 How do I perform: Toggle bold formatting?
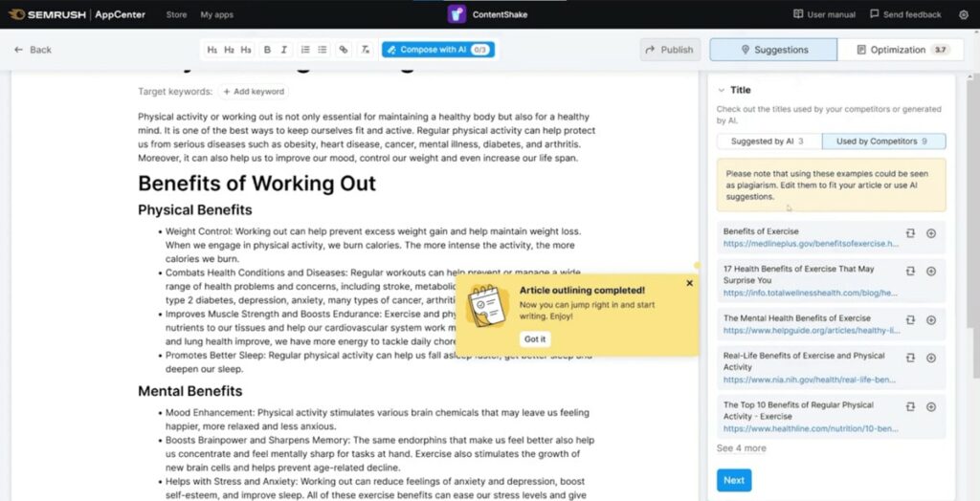tap(268, 50)
